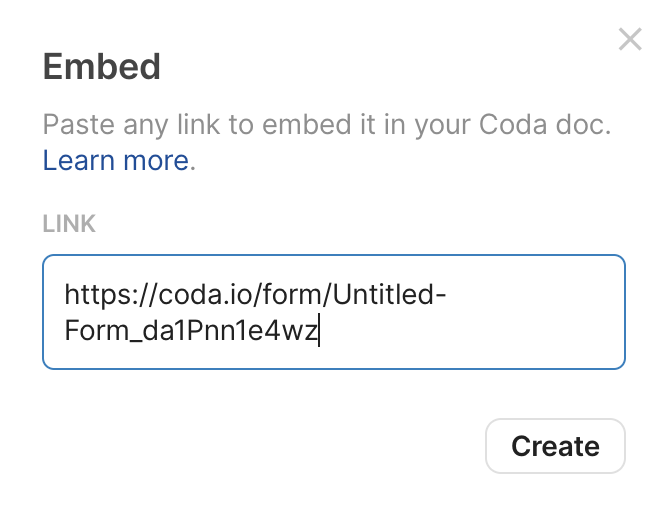This screenshot has height=516, width=666.
Task: Click the LINK field label
Action: click(x=69, y=223)
